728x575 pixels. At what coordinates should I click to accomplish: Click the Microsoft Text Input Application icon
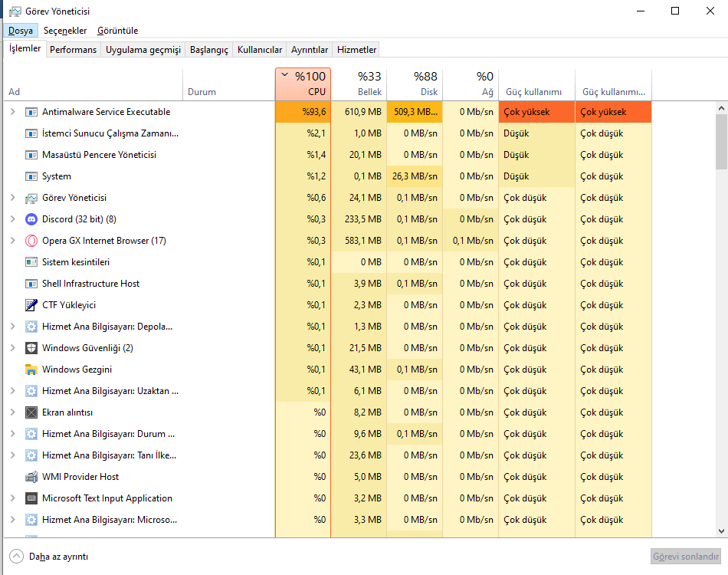pos(31,498)
